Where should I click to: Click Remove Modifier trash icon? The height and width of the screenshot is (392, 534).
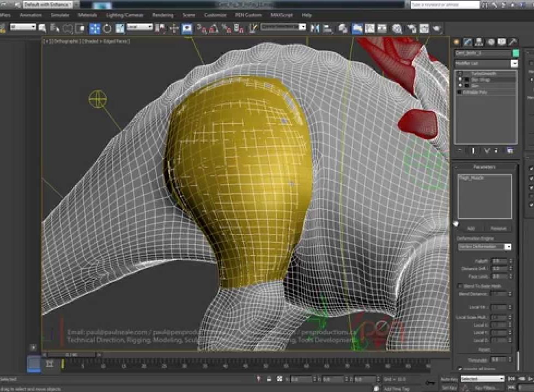point(496,150)
